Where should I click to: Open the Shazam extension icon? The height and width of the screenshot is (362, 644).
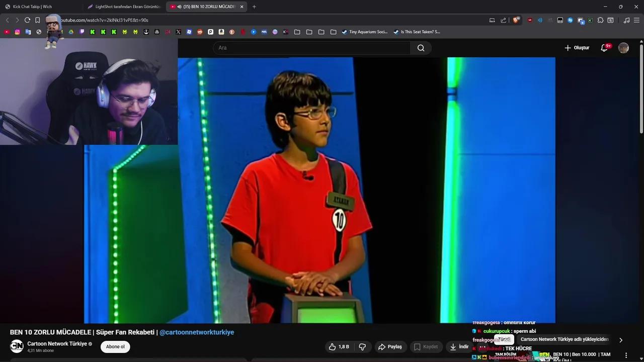click(x=570, y=20)
